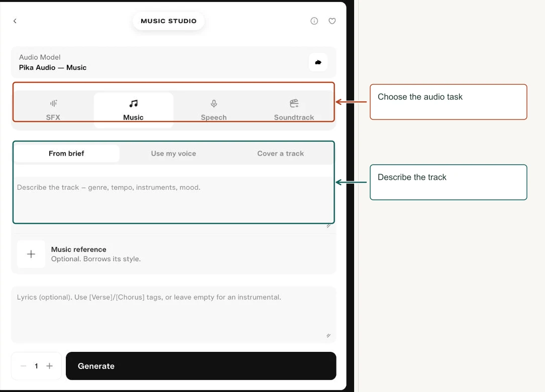Select the Music audio task
Viewport: 545px width, 392px height.
pyautogui.click(x=134, y=110)
